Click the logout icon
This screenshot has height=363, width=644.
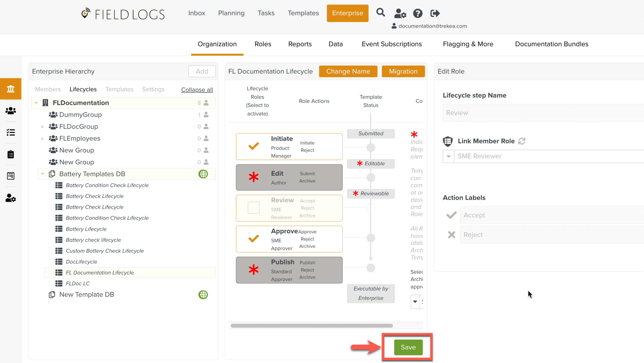435,13
